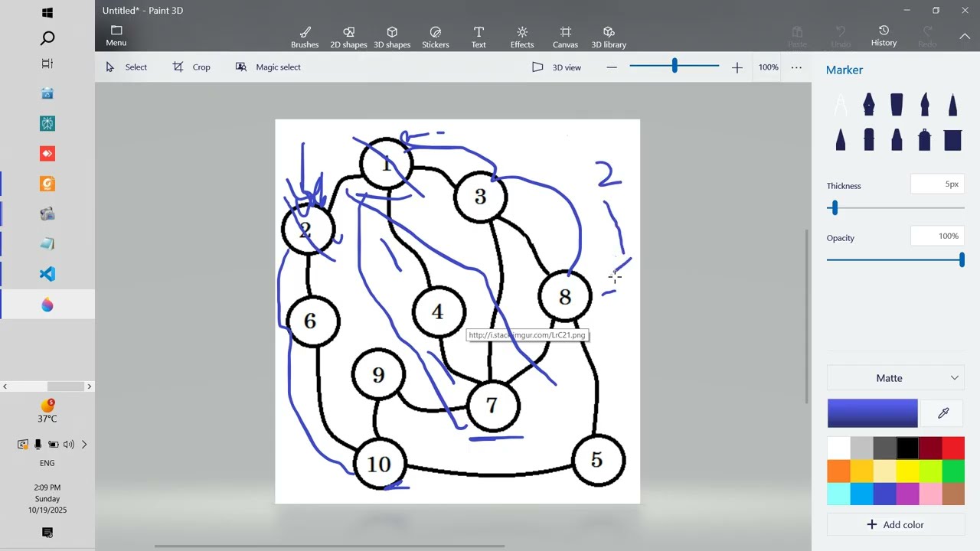Pick the green color swatch
The height and width of the screenshot is (551, 980).
click(x=953, y=471)
